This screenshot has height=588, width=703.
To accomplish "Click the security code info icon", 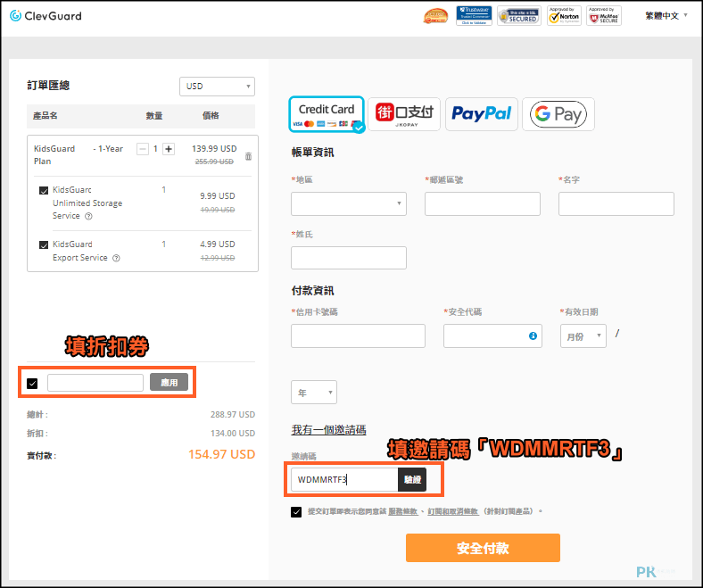I will tap(533, 335).
